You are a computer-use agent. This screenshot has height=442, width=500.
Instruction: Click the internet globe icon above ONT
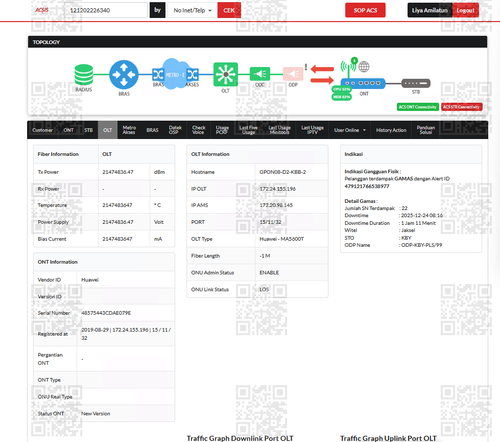click(364, 67)
